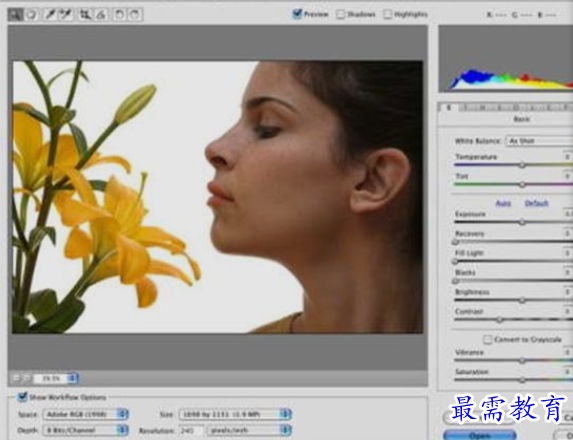
Task: Click the Open button
Action: tap(480, 435)
